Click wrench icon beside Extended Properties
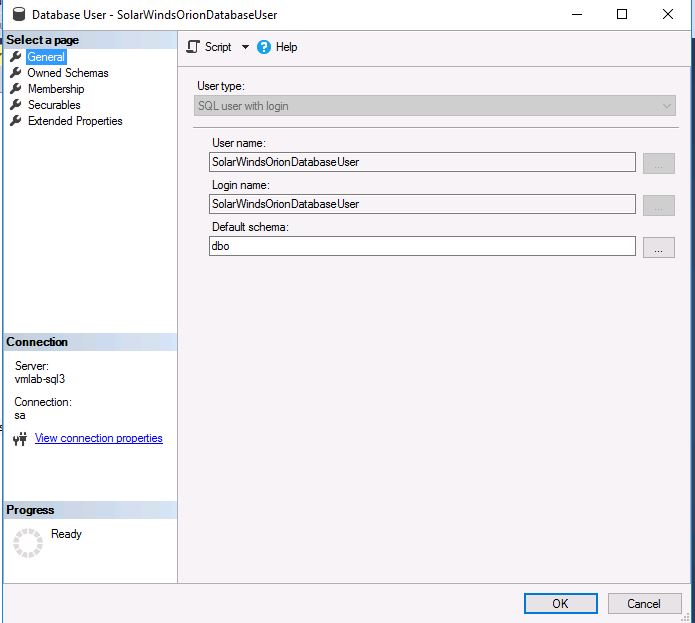The width and height of the screenshot is (695, 623). pos(16,120)
